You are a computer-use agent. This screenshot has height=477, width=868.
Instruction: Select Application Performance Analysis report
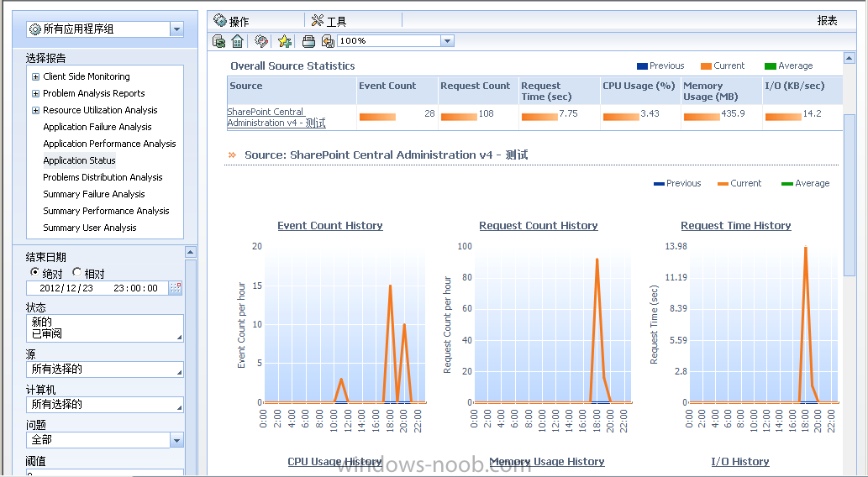[109, 144]
